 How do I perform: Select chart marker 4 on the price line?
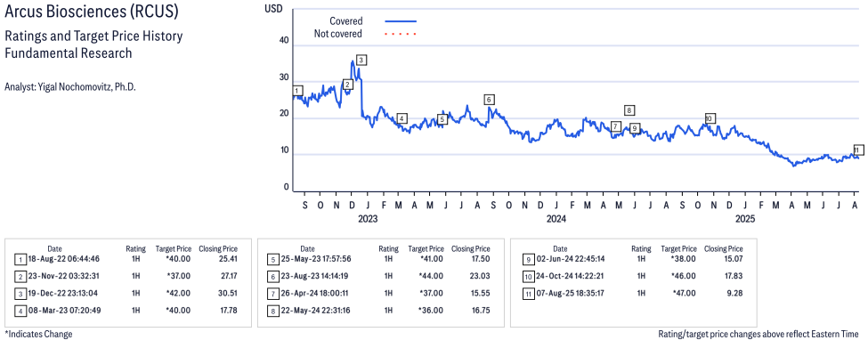point(402,118)
